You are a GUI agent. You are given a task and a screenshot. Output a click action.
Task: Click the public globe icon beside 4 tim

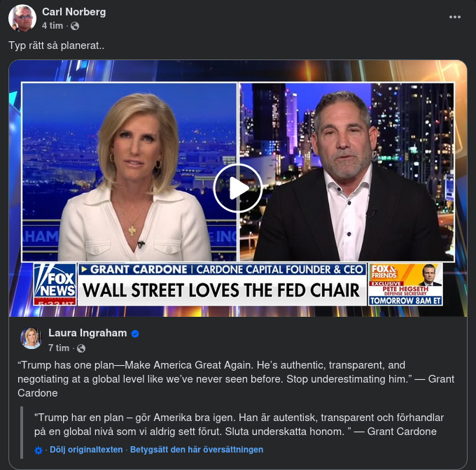point(75,26)
